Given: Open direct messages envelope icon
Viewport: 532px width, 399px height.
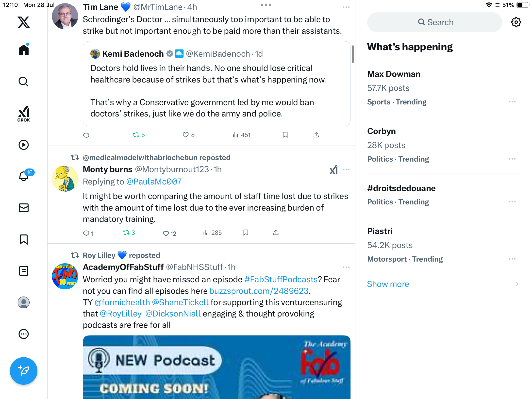Looking at the screenshot, I should click(x=24, y=208).
